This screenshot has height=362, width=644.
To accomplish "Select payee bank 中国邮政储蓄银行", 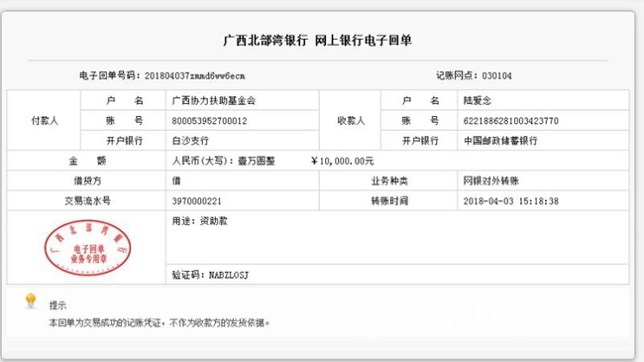I will [500, 141].
